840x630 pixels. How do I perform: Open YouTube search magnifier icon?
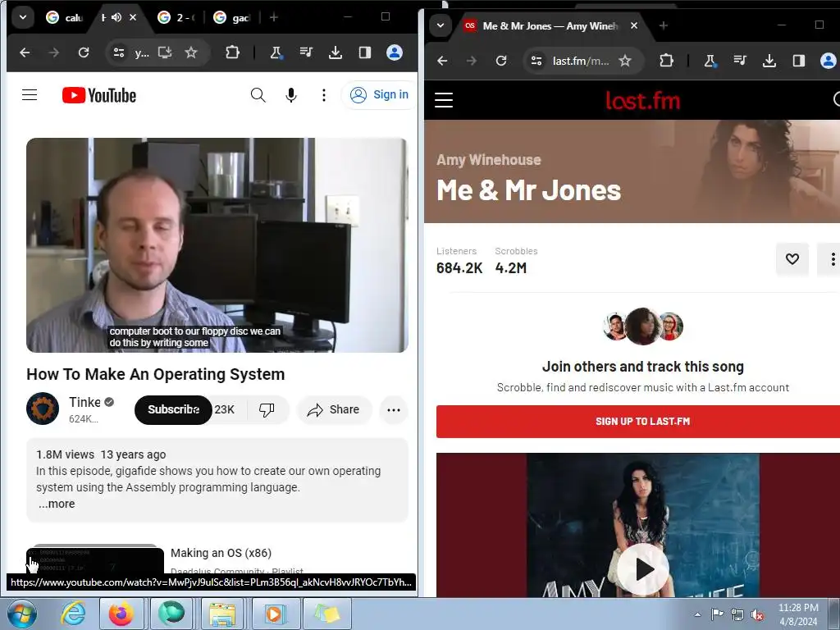pyautogui.click(x=258, y=95)
